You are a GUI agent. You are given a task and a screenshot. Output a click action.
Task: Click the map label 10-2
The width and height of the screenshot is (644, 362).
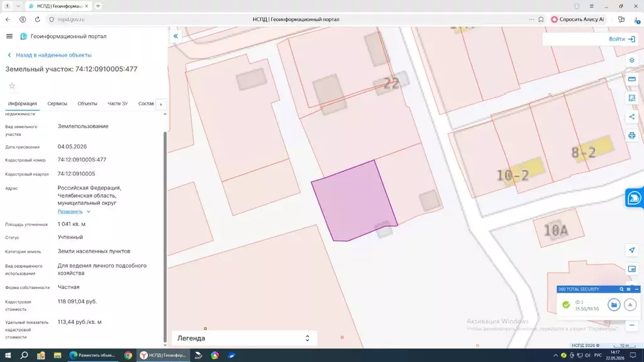point(513,176)
